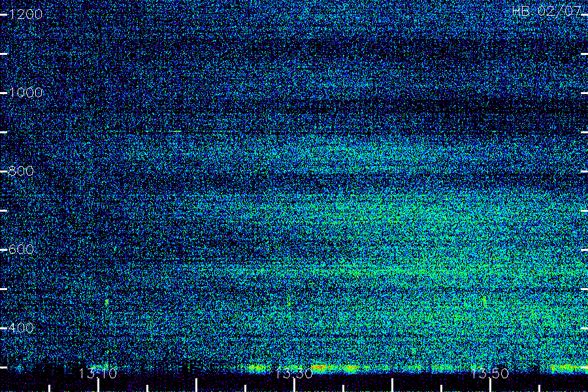Click the 1200 frequency axis label

pyautogui.click(x=25, y=14)
